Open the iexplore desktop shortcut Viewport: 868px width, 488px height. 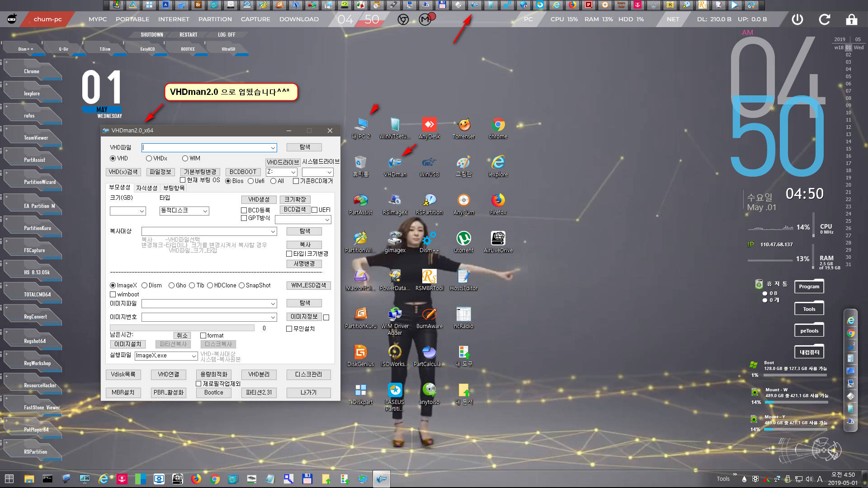click(x=498, y=166)
